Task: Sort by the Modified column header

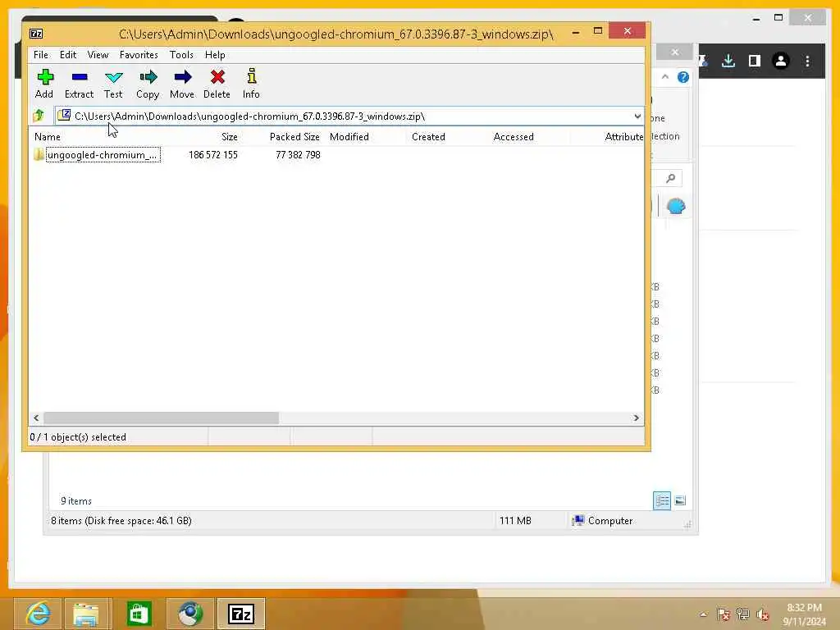Action: (x=349, y=137)
